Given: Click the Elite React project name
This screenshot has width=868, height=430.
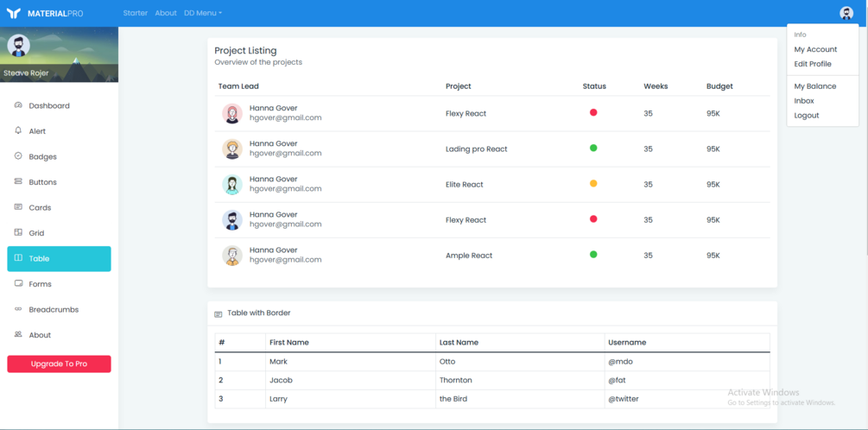Looking at the screenshot, I should (x=465, y=184).
